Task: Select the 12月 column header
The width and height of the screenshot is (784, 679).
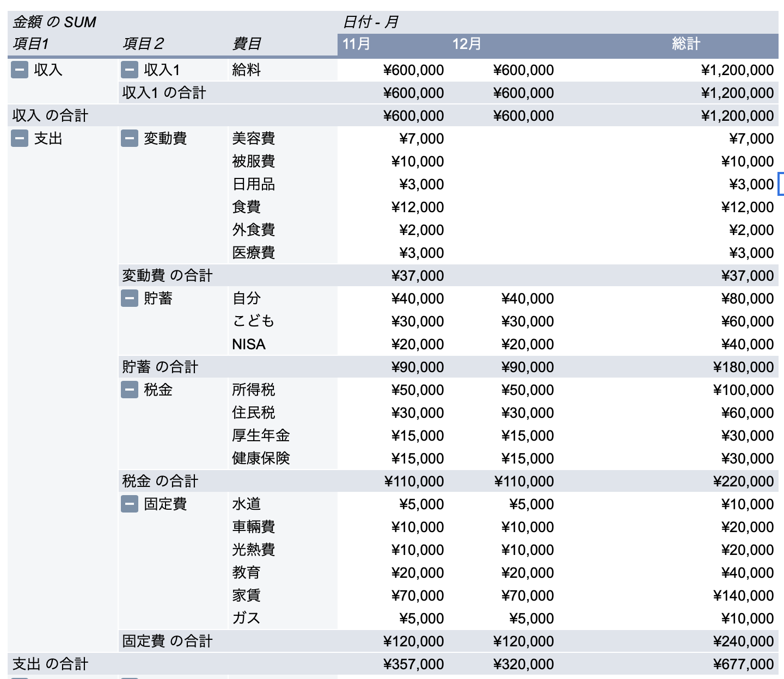Action: (467, 44)
